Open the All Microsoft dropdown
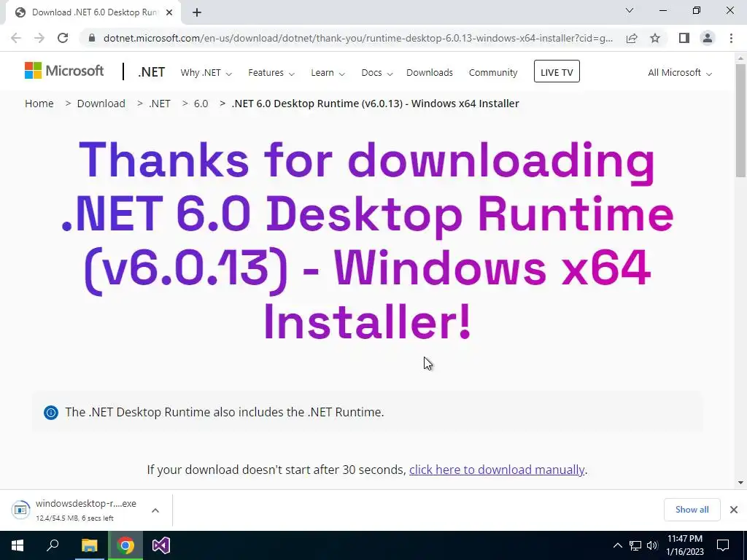747x560 pixels. (680, 73)
